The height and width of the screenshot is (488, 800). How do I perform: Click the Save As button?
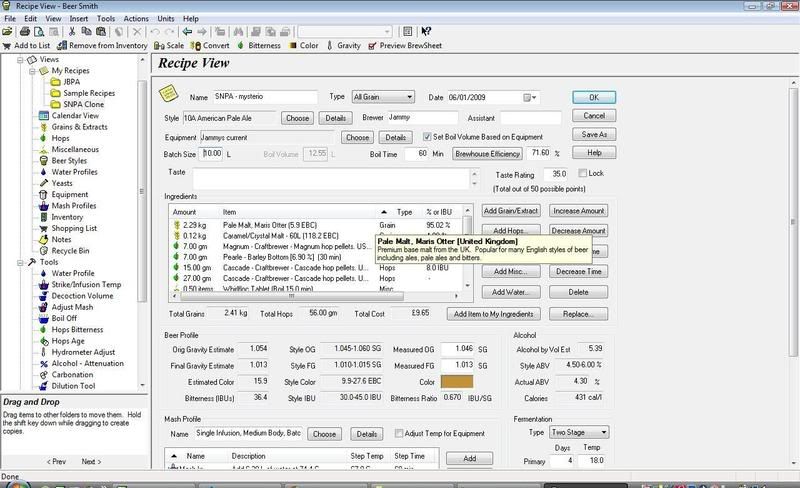point(594,134)
